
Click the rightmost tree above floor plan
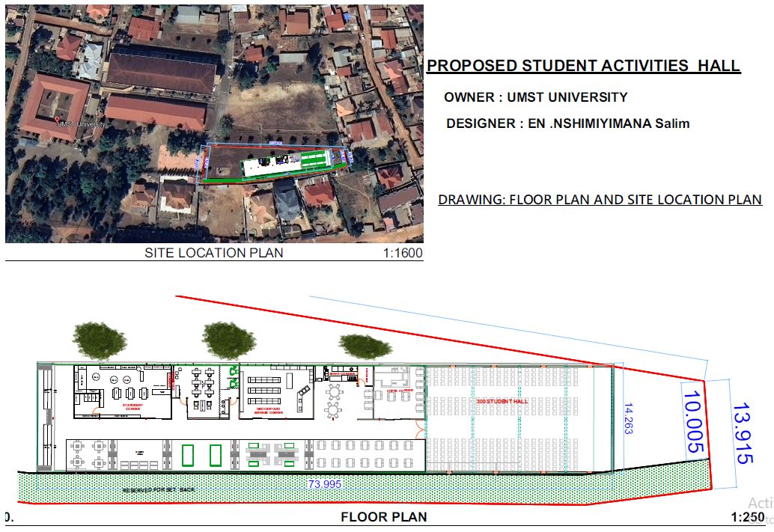[365, 345]
